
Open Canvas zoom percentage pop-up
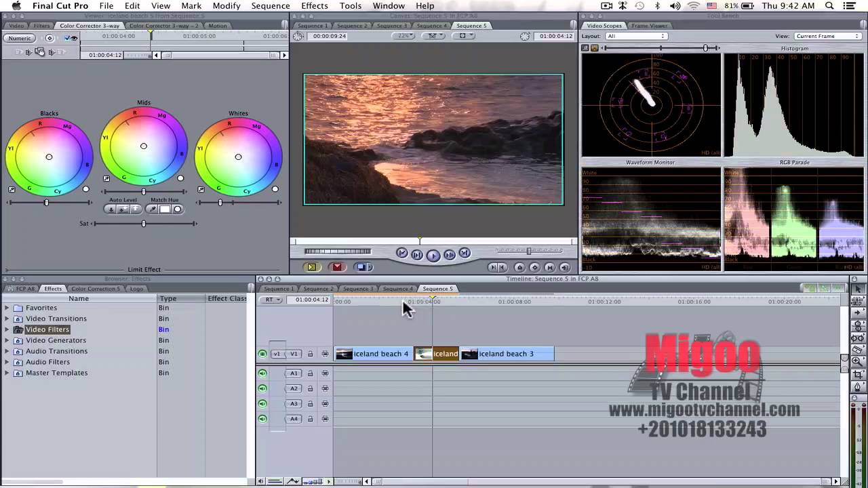tap(405, 36)
